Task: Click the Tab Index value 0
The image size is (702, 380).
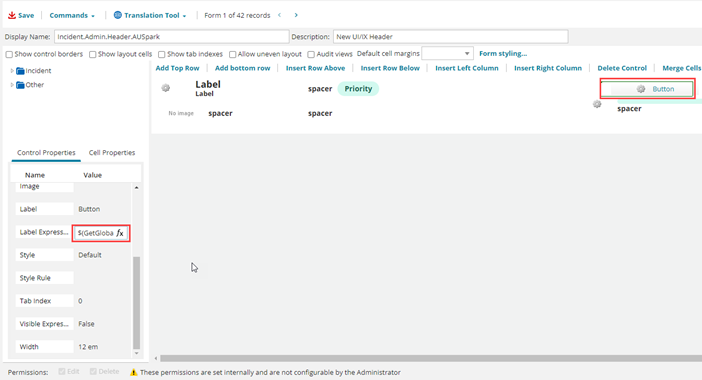Action: 80,301
